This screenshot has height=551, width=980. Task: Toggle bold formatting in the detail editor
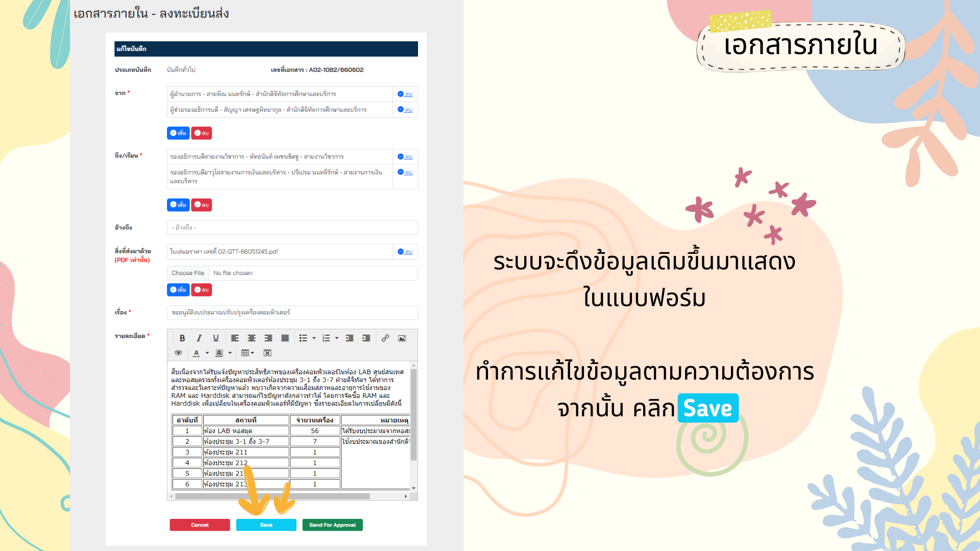[x=182, y=338]
